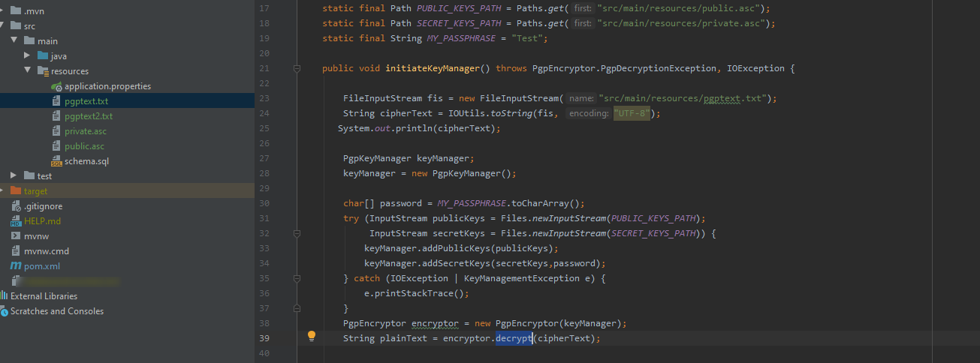The image size is (980, 363).
Task: Click the .gitignore file icon
Action: (16, 206)
